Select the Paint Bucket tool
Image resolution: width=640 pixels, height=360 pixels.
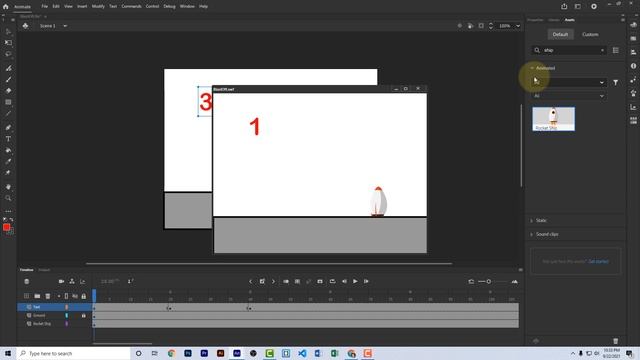(x=8, y=150)
